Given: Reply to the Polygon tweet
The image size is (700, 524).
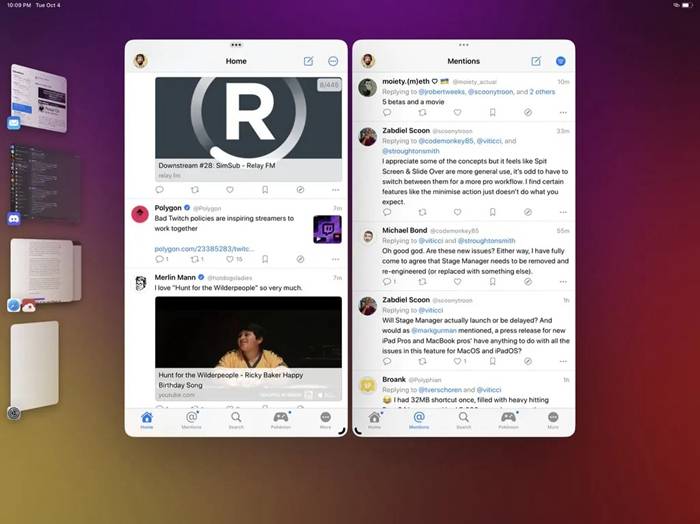Looking at the screenshot, I should 162,259.
